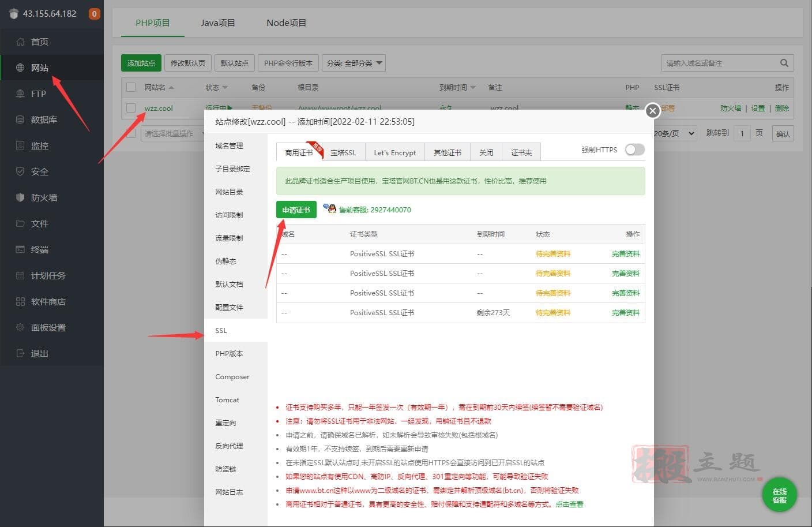
Task: Click the 确认 page jump button
Action: 783,133
